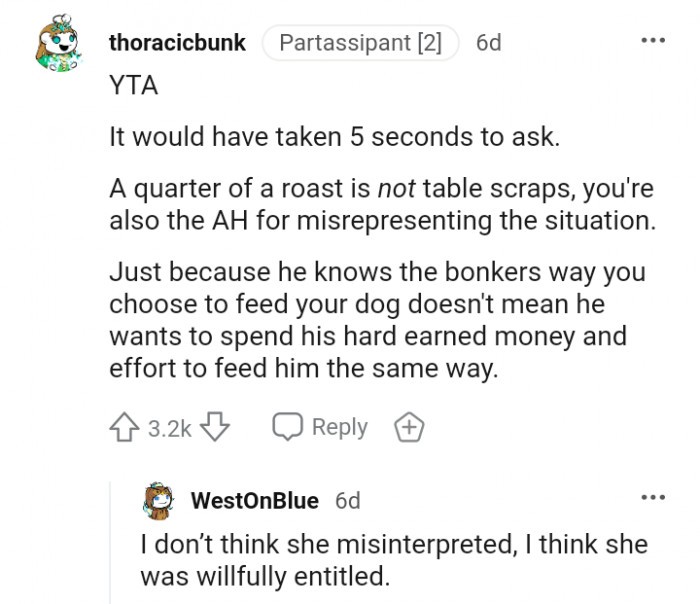Open the three-dot menu on WestOnBlue's reply
Image resolution: width=700 pixels, height=604 pixels.
[653, 497]
